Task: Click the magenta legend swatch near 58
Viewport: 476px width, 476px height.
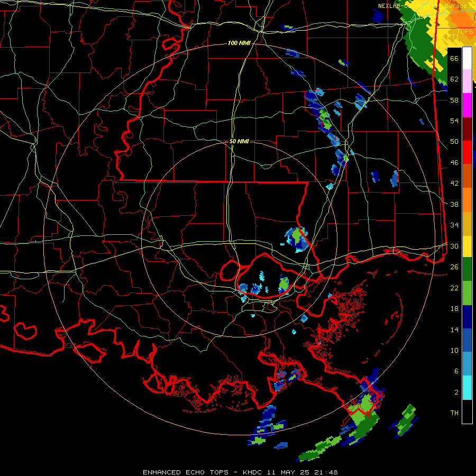Action: 467,105
